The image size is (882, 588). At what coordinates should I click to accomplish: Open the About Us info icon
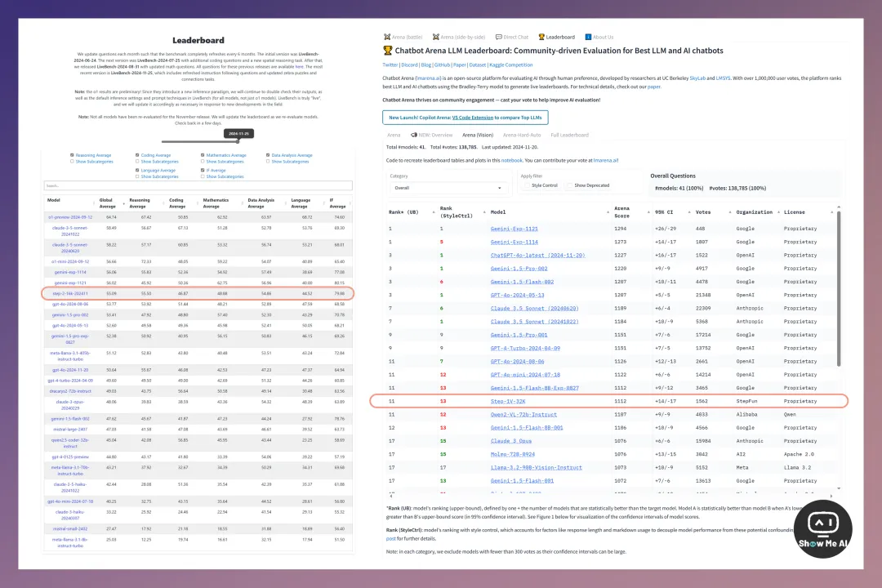(588, 37)
